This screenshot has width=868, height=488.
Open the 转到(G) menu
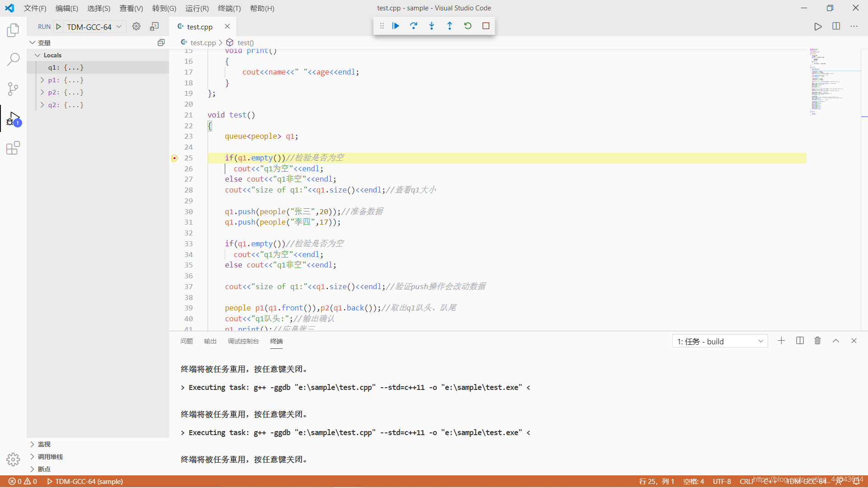[164, 8]
